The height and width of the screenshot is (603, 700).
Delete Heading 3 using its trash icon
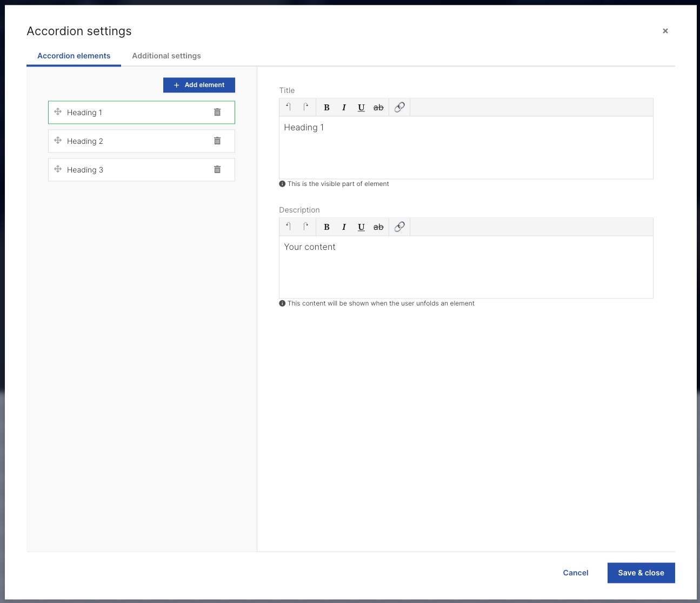point(217,169)
